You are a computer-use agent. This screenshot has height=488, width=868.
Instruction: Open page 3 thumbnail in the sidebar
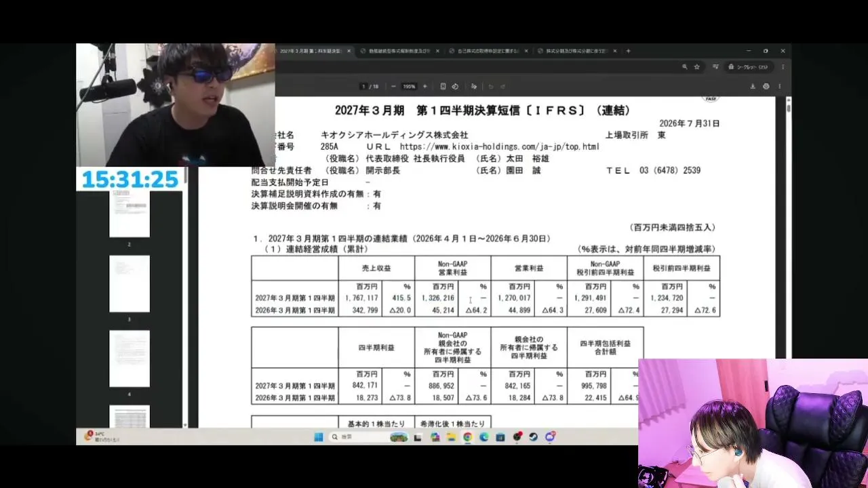(130, 284)
